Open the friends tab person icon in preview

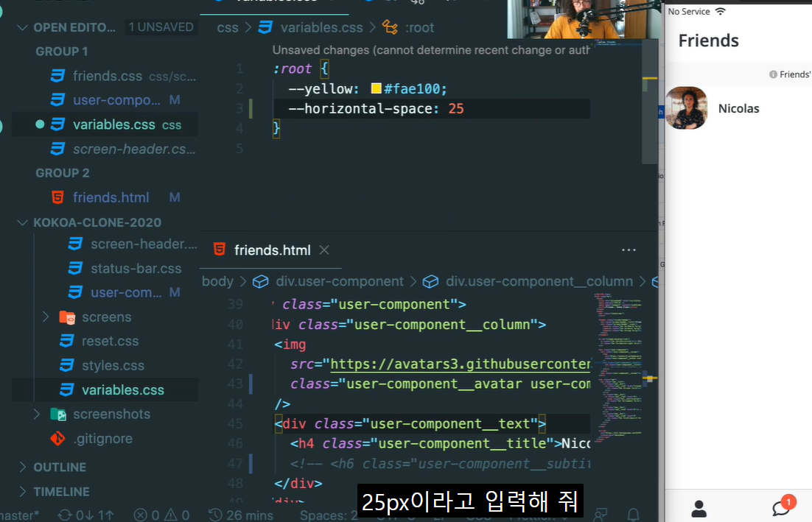click(699, 509)
